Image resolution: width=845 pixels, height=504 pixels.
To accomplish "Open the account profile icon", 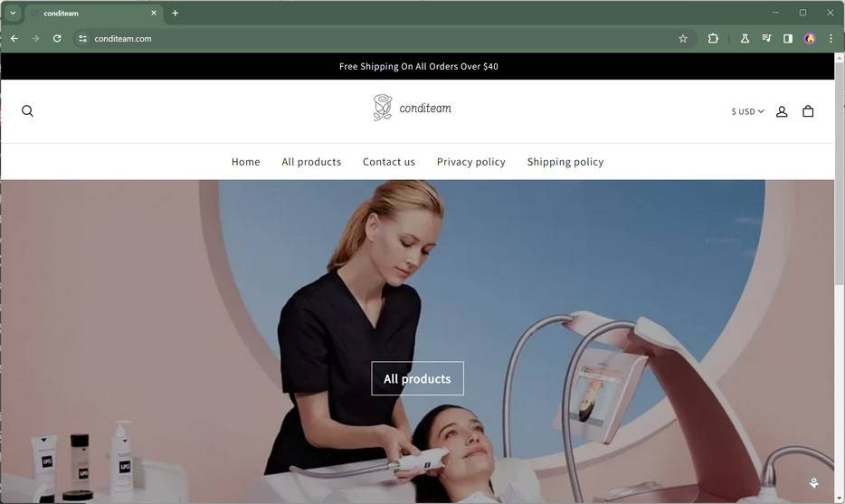I will 782,111.
